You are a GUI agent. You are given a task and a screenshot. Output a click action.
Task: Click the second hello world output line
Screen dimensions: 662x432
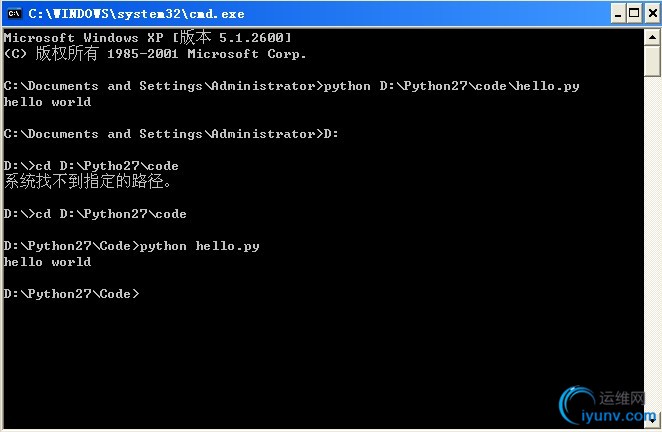coord(47,262)
